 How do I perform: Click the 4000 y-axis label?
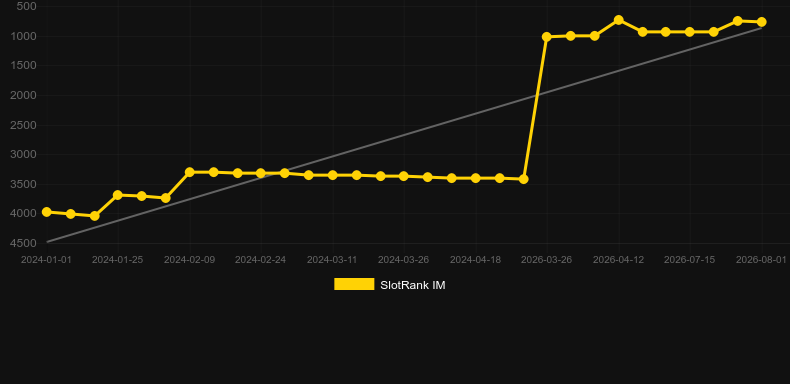(x=24, y=214)
